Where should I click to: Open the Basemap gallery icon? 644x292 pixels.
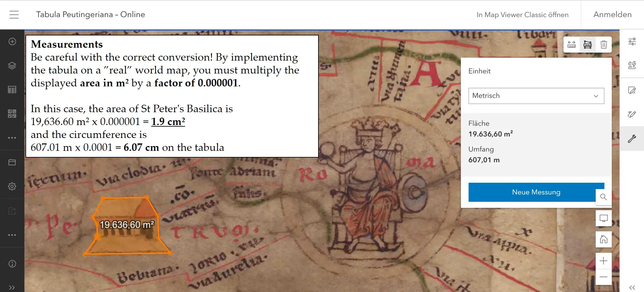tap(12, 114)
